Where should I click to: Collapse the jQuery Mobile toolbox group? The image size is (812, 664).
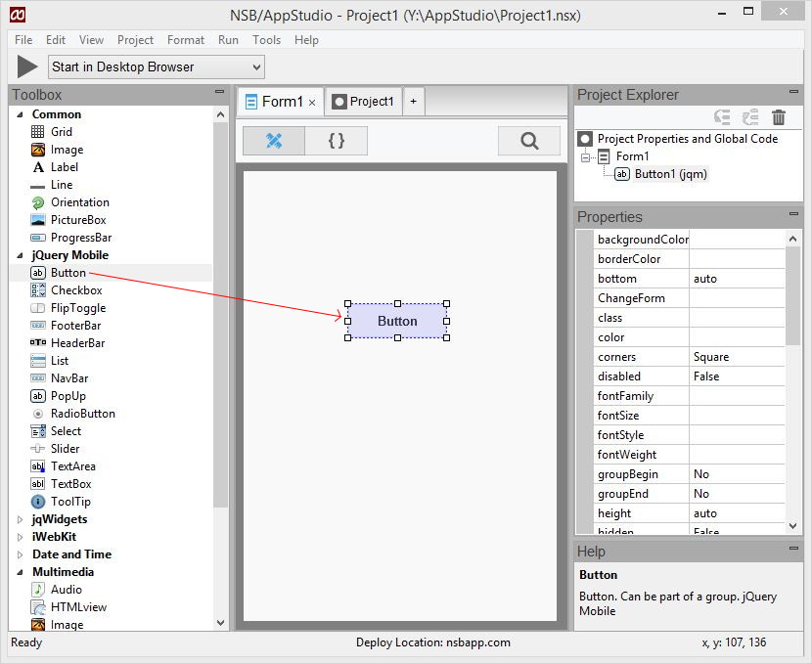tap(20, 255)
